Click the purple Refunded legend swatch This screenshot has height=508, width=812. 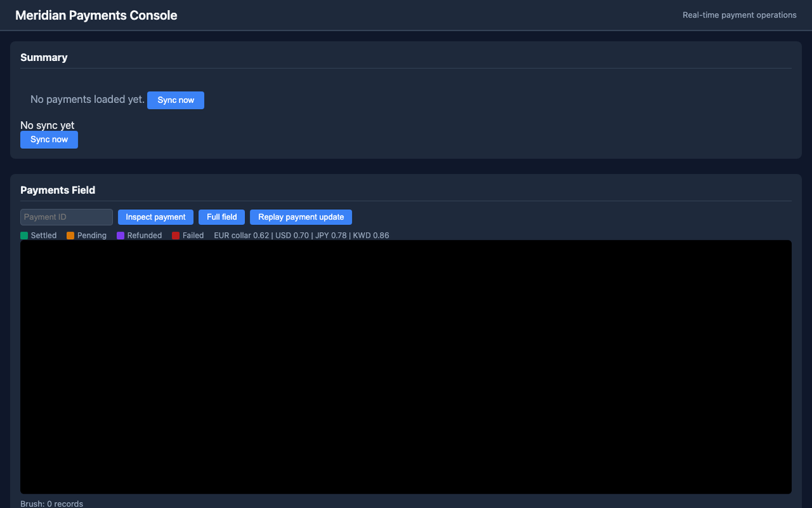(x=120, y=236)
